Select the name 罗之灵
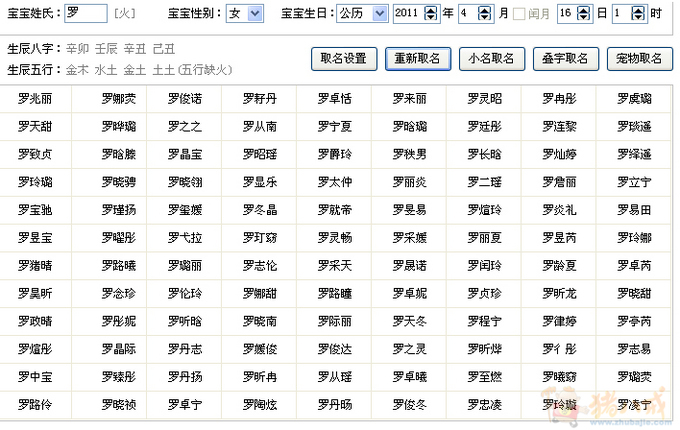This screenshot has height=430, width=680. pyautogui.click(x=409, y=349)
